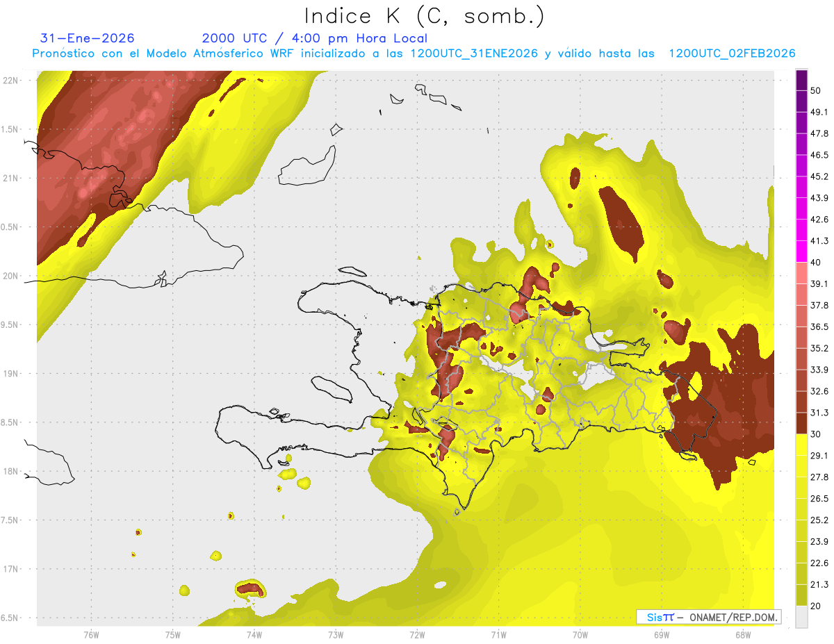Click the legend value "32.6"
The image size is (834, 644).
[819, 391]
